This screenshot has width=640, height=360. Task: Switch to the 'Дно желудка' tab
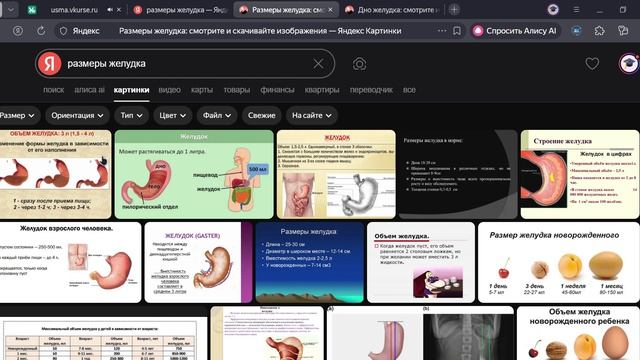(x=392, y=10)
